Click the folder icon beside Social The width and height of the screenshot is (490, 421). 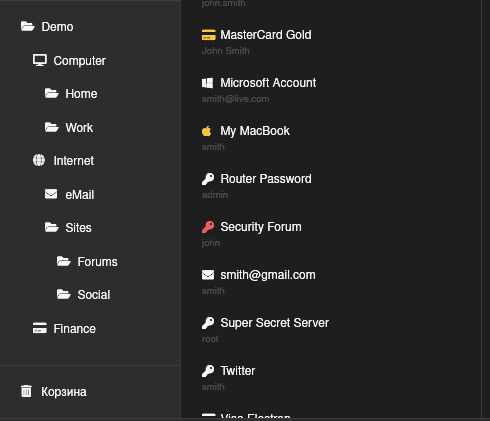[x=64, y=294]
